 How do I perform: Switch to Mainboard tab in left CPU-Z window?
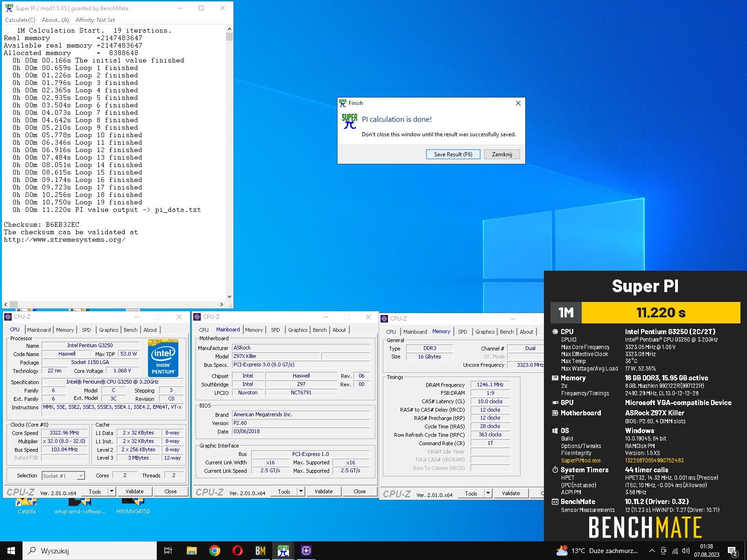(39, 330)
